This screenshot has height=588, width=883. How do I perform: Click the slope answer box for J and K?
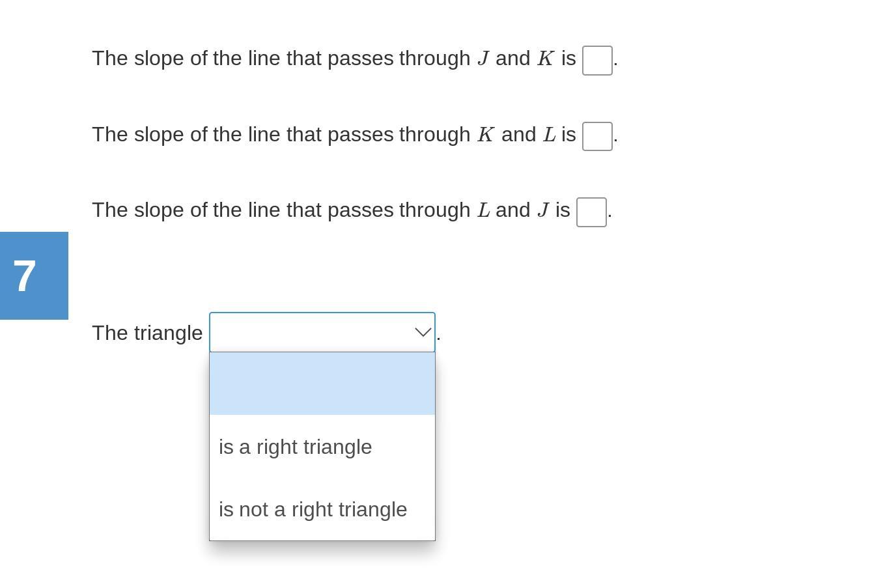click(597, 61)
